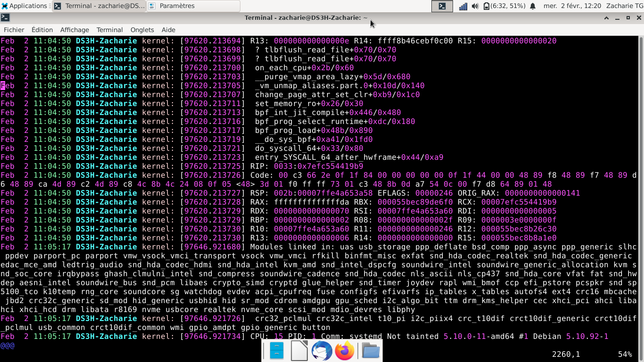
Task: Click the Comm: systemd Not tainted text
Action: click(x=380, y=336)
